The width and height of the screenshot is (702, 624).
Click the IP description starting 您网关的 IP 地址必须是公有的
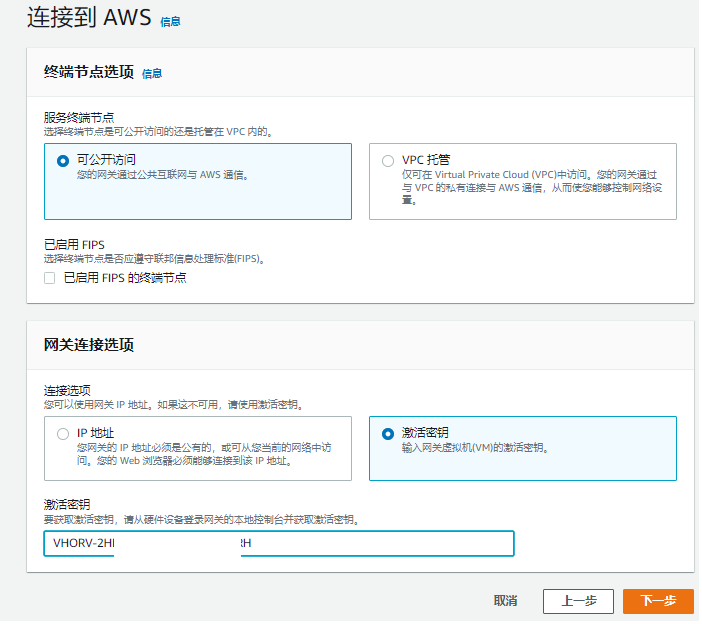pos(205,456)
